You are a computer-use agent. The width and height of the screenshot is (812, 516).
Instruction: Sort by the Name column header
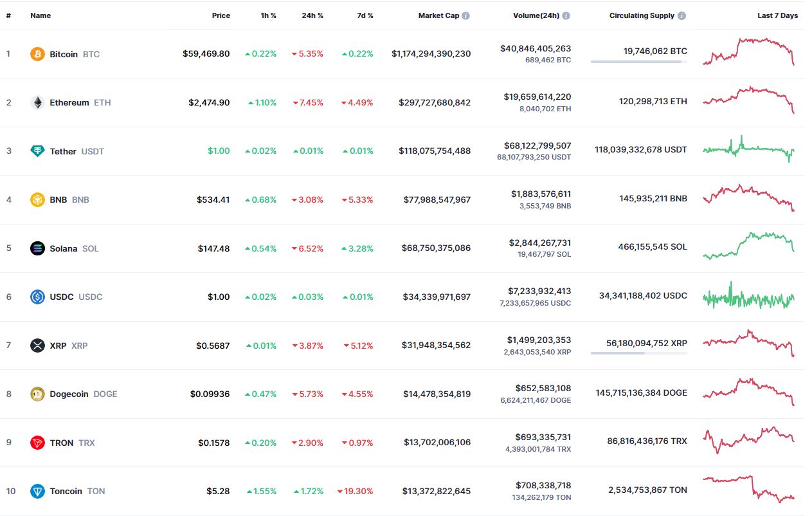(x=41, y=15)
